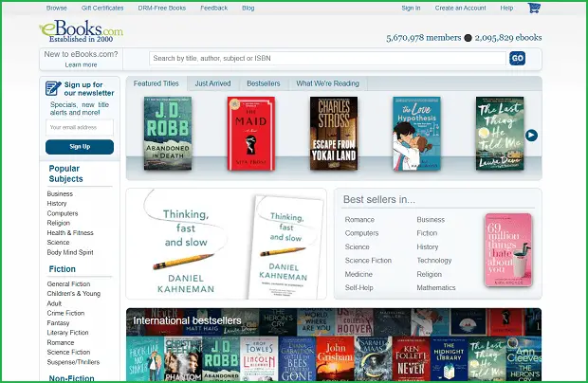Viewport: 588px width, 383px height.
Task: Click the Sign Up newsletter button
Action: click(80, 147)
